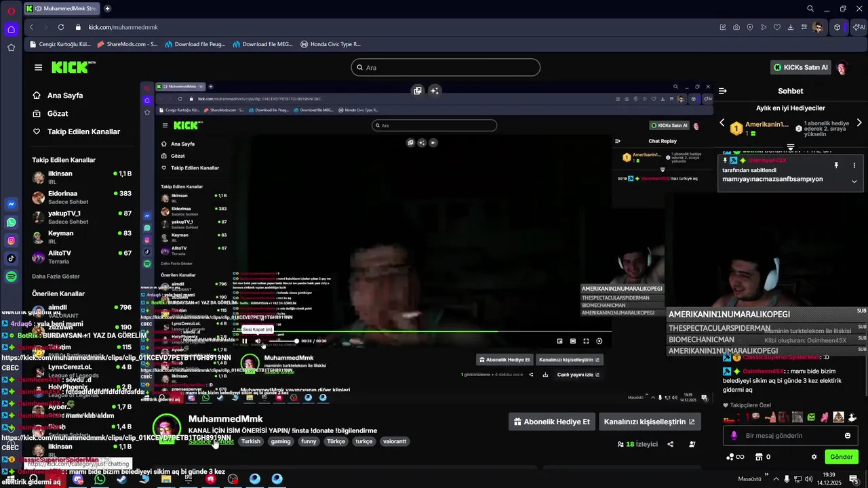The height and width of the screenshot is (488, 868).
Task: Collapse the Sohbet chat panel
Action: (723, 91)
